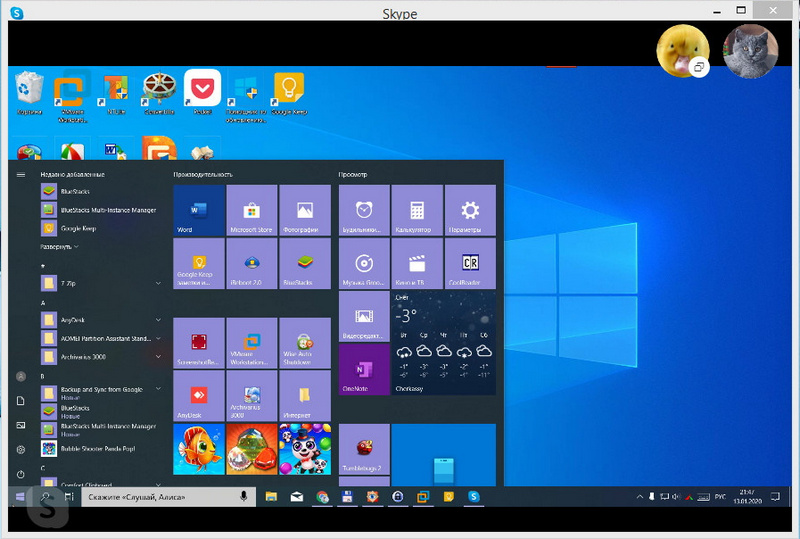Open the РУС language indicator
Image resolution: width=800 pixels, height=539 pixels.
point(720,497)
